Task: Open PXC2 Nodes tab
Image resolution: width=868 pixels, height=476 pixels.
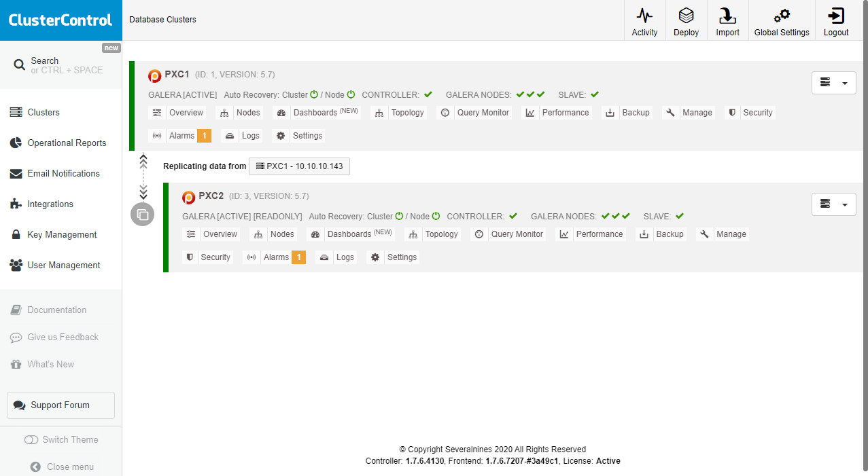Action: [274, 234]
